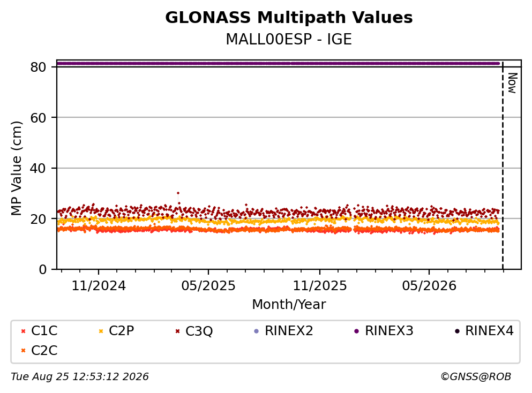Click the ©GNSS@ROB copyright text

[x=476, y=377]
